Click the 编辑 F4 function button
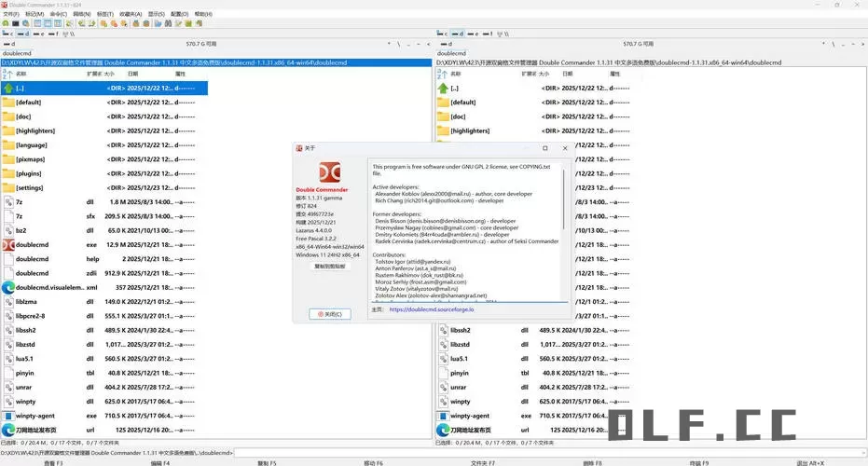Image resolution: width=868 pixels, height=466 pixels. 160,462
